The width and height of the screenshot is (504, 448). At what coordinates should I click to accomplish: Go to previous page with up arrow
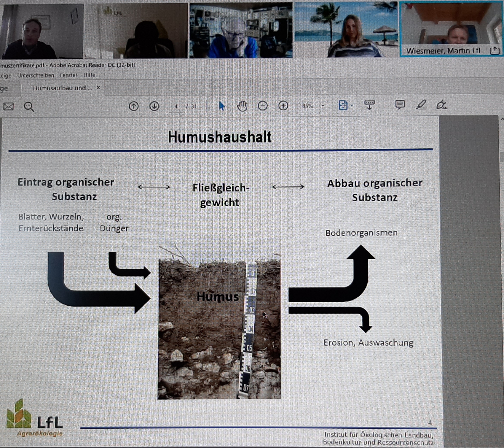tap(134, 106)
